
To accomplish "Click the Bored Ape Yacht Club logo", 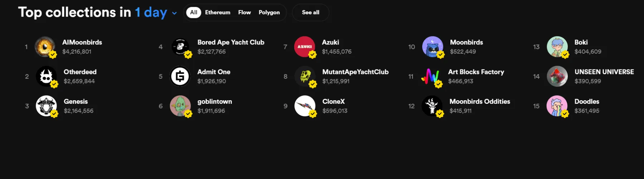I will point(180,47).
